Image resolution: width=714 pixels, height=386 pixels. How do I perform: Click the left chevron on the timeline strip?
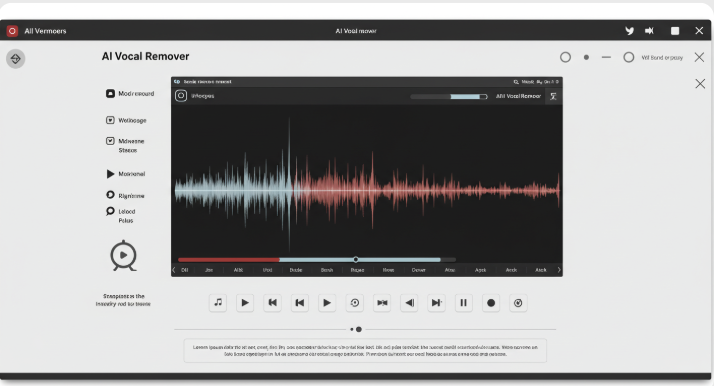click(x=174, y=270)
